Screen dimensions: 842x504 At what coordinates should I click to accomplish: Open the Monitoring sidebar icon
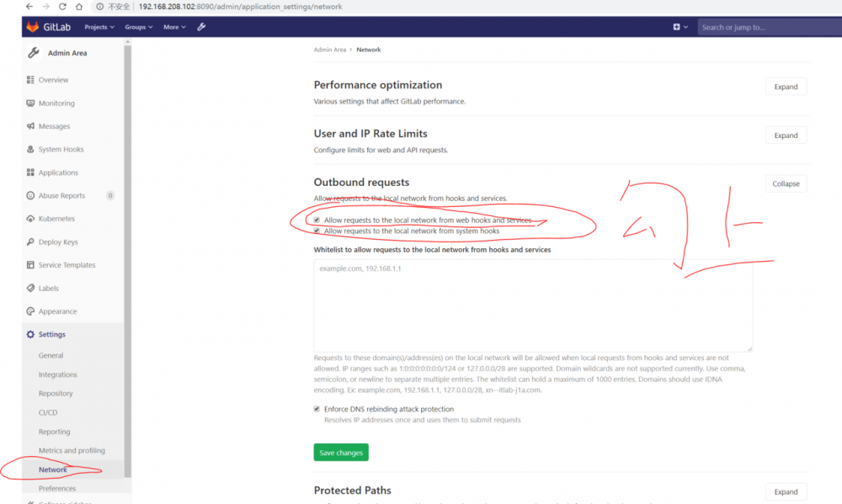tap(31, 103)
